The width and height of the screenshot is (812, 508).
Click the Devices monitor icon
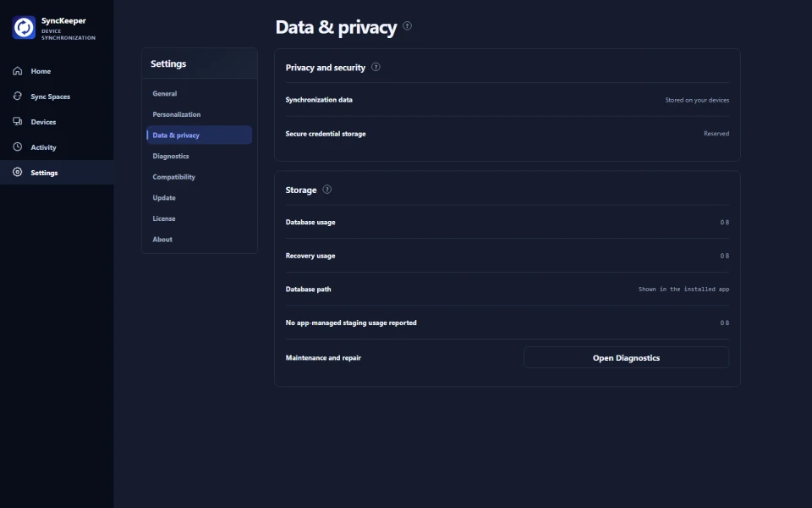[x=18, y=121]
